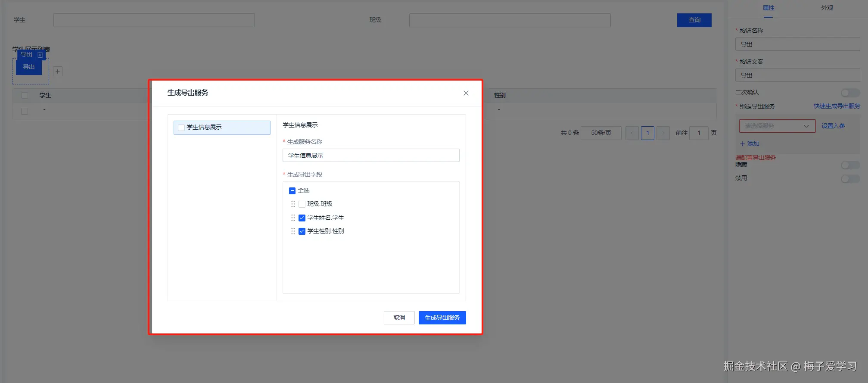This screenshot has width=868, height=383.
Task: Check the 班级.班级 field checkbox
Action: (302, 204)
